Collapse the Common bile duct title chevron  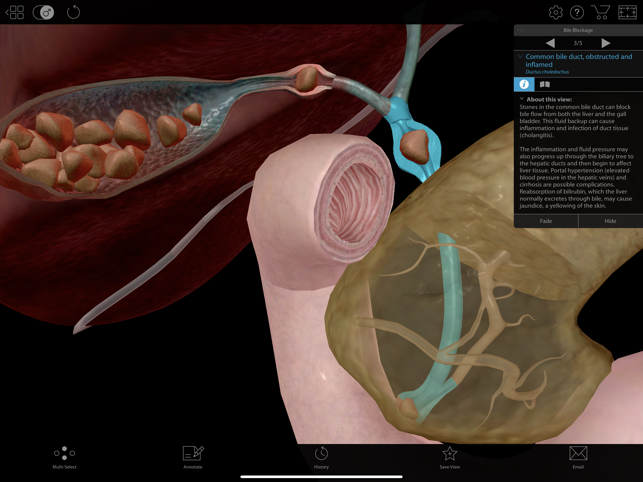(x=520, y=57)
